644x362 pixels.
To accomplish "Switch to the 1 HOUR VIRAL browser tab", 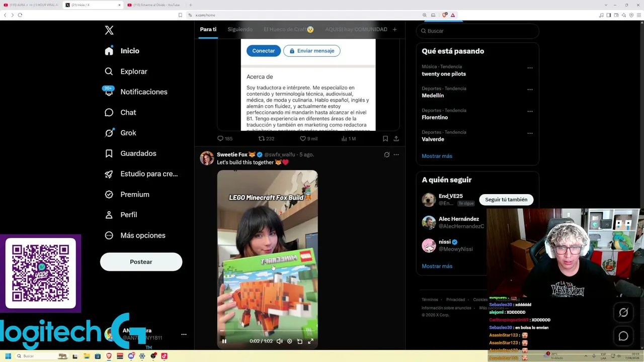I will 30,5.
